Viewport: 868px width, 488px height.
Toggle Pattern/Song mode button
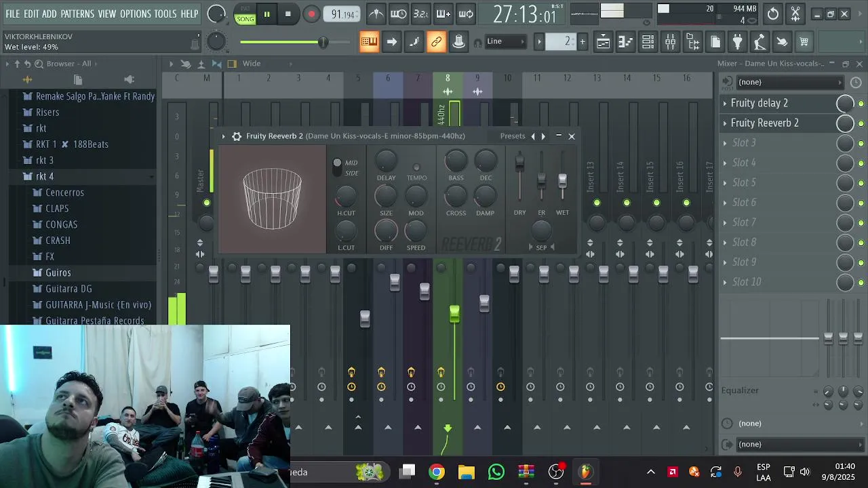[245, 14]
